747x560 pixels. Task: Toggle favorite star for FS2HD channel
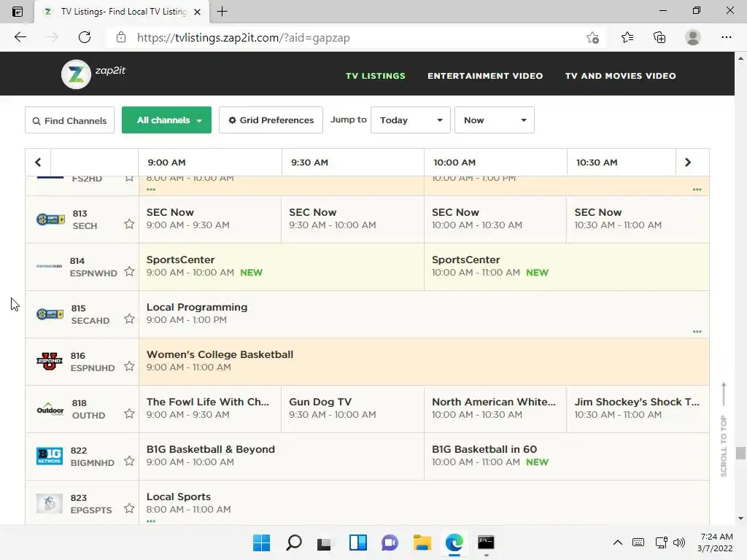click(x=129, y=179)
